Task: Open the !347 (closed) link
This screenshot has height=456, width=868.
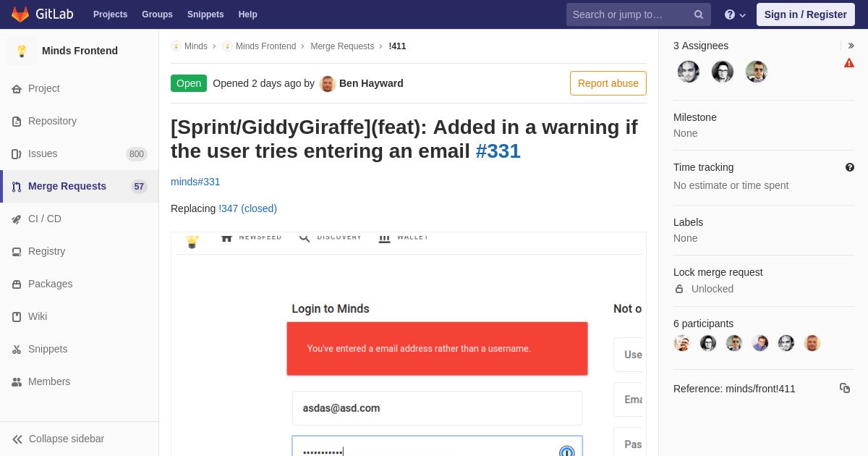Action: 247,208
